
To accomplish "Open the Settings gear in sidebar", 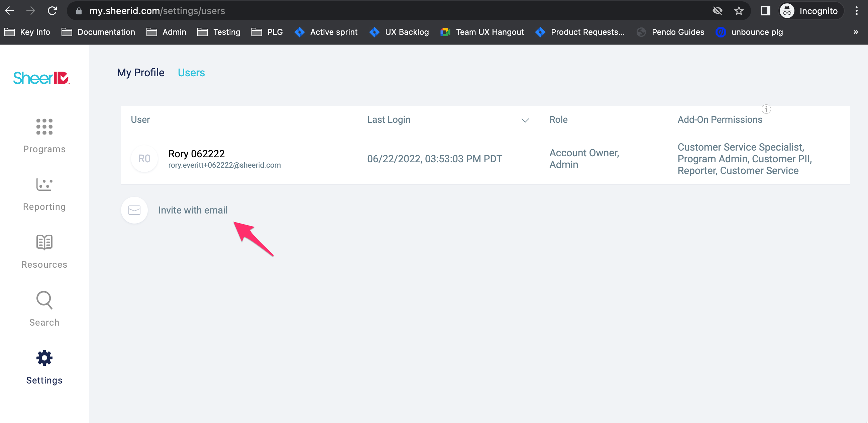I will (x=44, y=358).
